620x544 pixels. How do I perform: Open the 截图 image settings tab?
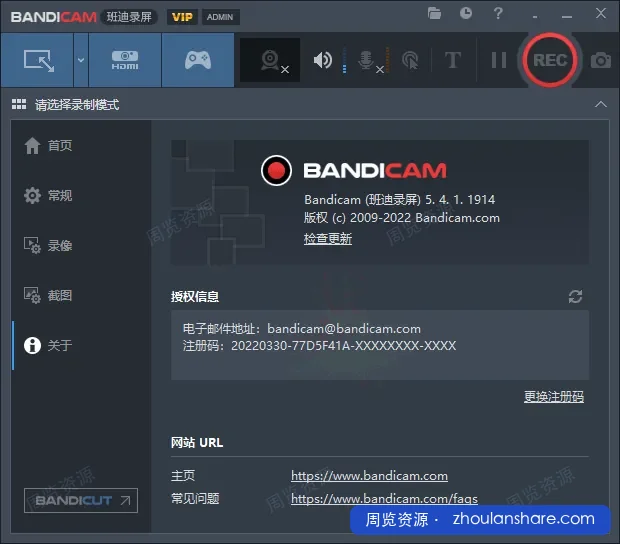click(x=48, y=295)
